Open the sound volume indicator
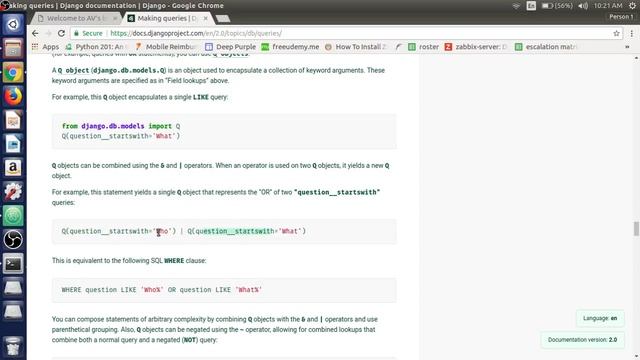This screenshot has width=640, height=360. 583,6
